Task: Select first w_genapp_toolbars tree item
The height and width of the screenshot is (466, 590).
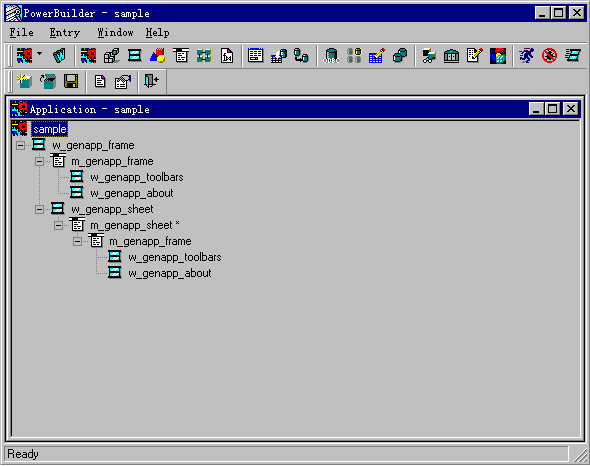Action: point(137,177)
